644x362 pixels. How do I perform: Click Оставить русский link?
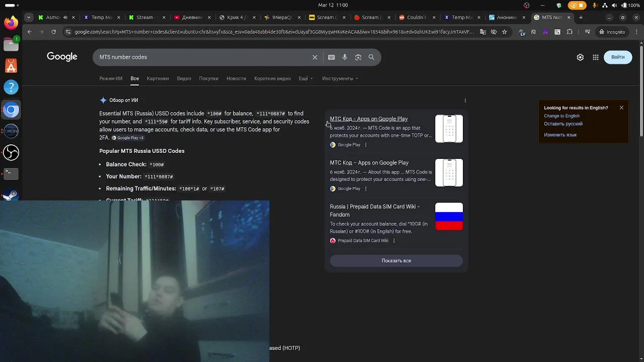563,124
